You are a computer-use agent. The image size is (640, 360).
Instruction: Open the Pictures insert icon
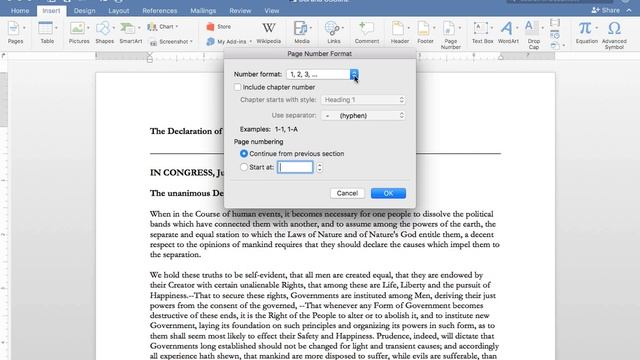(x=79, y=32)
